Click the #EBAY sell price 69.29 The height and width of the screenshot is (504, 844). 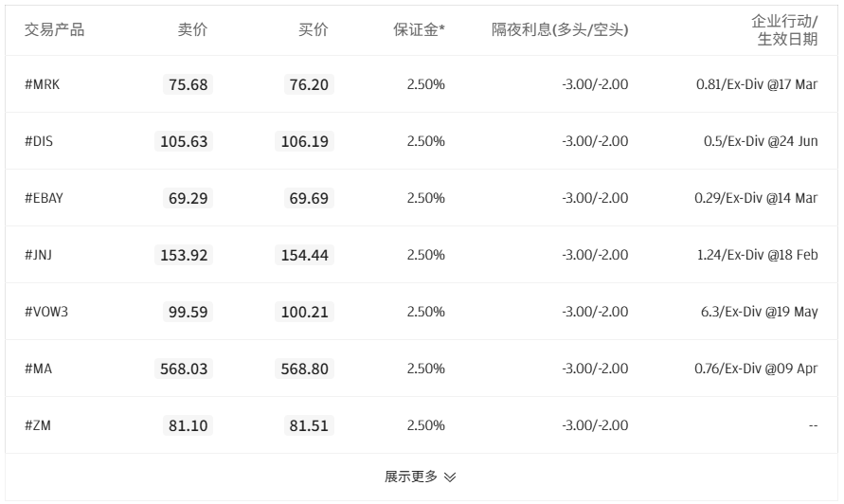pyautogui.click(x=188, y=198)
